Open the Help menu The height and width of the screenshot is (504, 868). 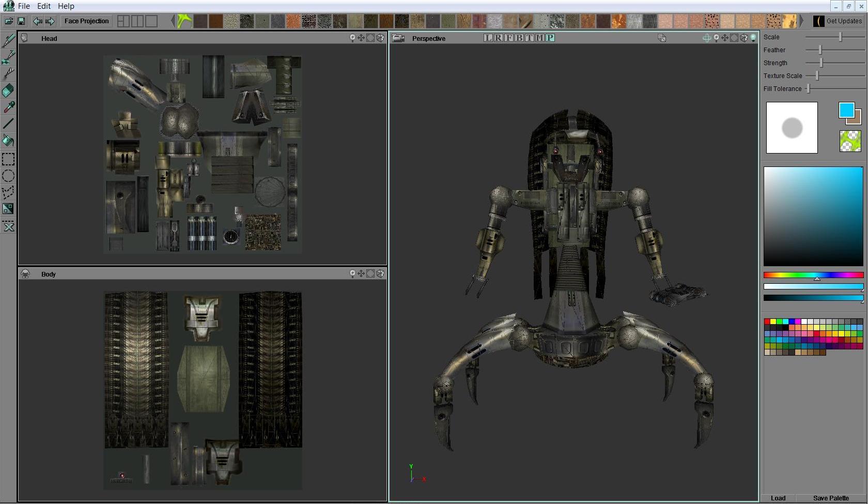(x=66, y=6)
